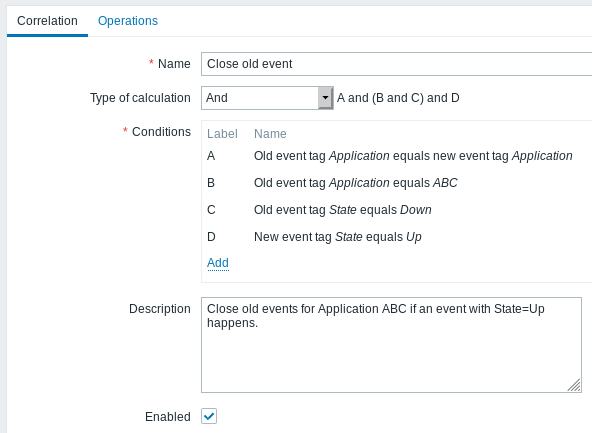Click the Enabled field label

point(168,416)
